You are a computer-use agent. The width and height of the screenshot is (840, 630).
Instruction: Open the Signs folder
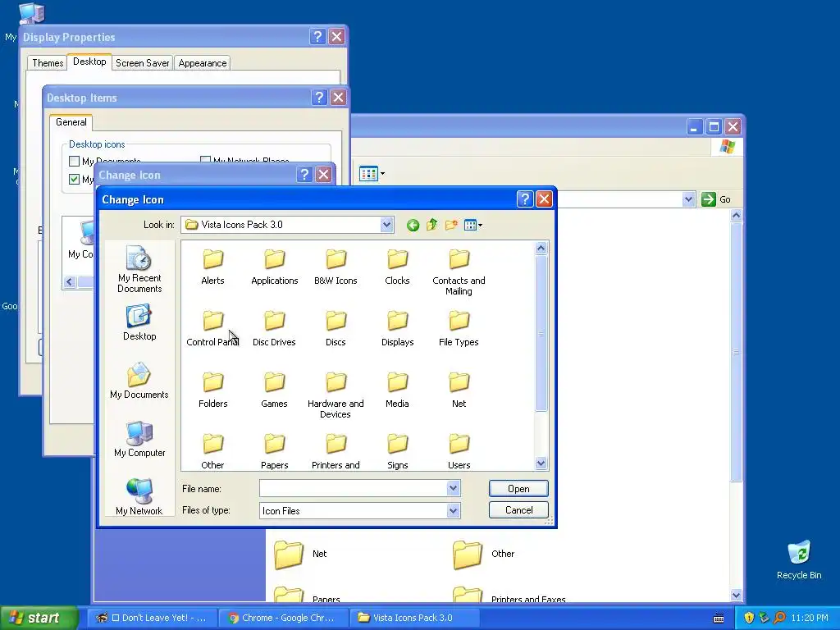point(397,452)
